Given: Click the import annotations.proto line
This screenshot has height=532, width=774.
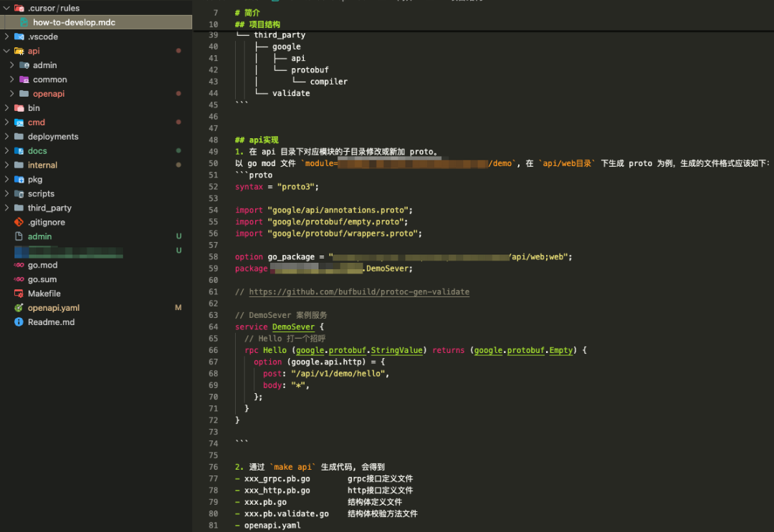Looking at the screenshot, I should coord(324,210).
